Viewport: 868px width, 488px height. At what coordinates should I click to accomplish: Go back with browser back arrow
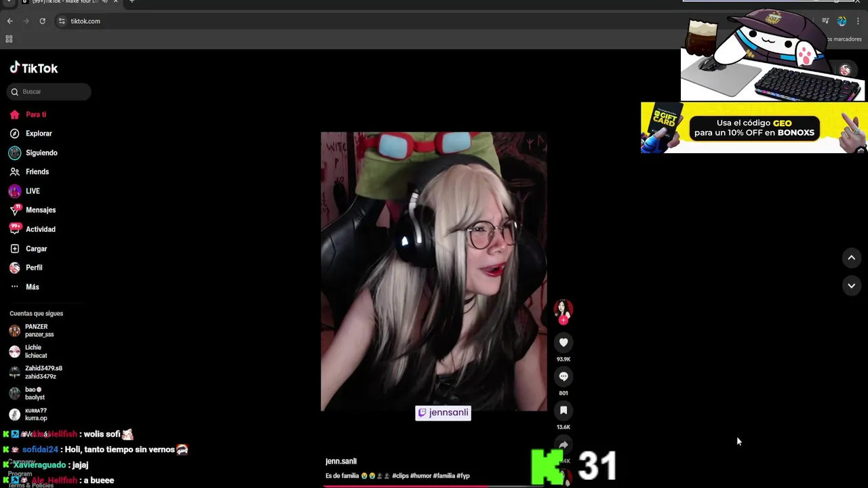point(9,21)
